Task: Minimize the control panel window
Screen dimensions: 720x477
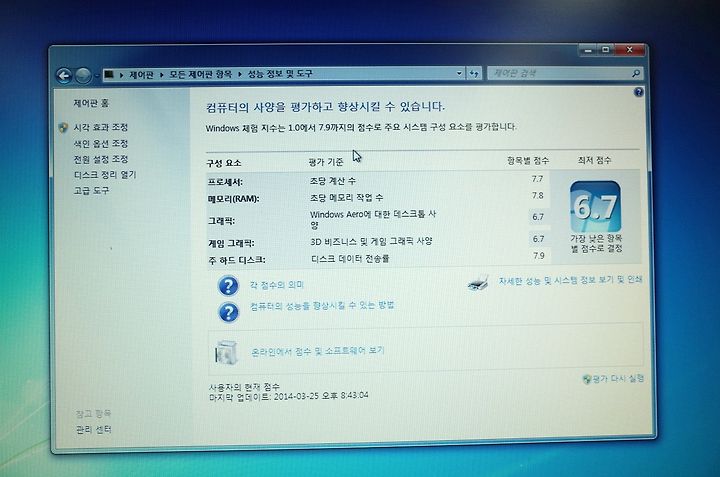Action: point(588,50)
